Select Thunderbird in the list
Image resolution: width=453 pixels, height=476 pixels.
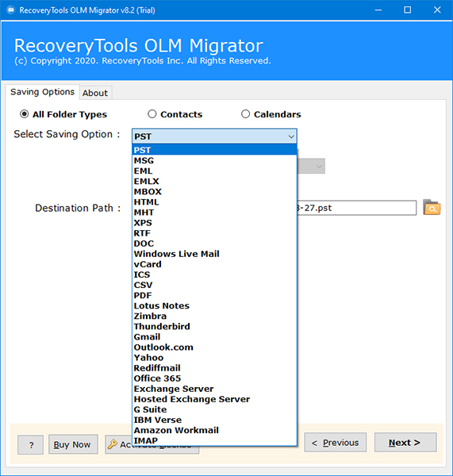214,326
